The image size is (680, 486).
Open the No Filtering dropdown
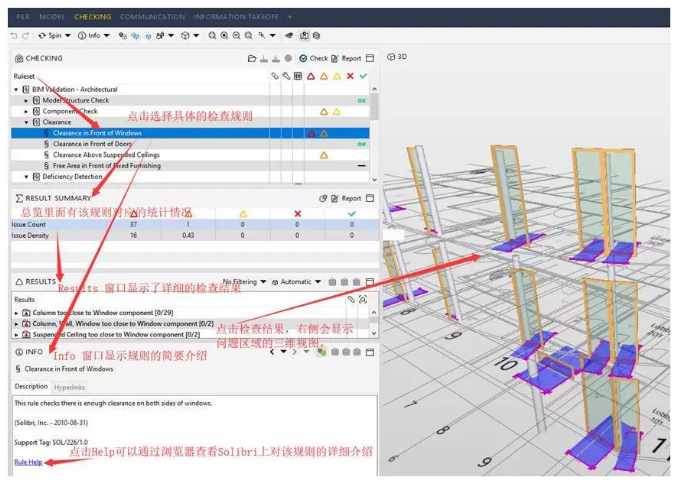244,282
